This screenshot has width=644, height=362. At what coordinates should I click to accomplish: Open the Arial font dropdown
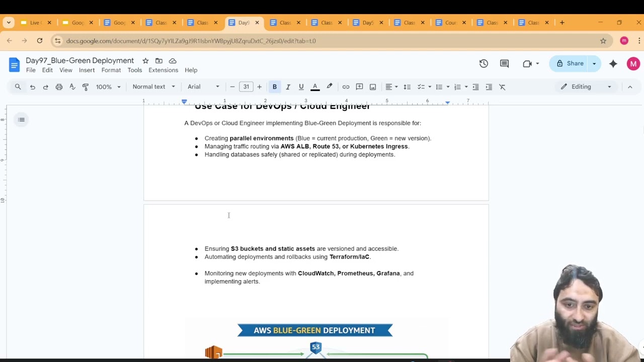(x=203, y=87)
